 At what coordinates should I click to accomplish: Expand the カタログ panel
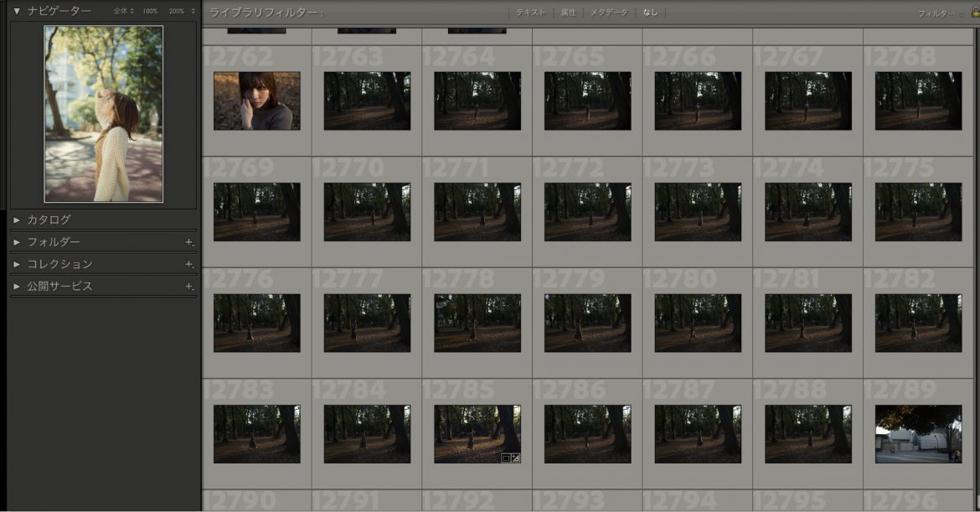point(17,220)
